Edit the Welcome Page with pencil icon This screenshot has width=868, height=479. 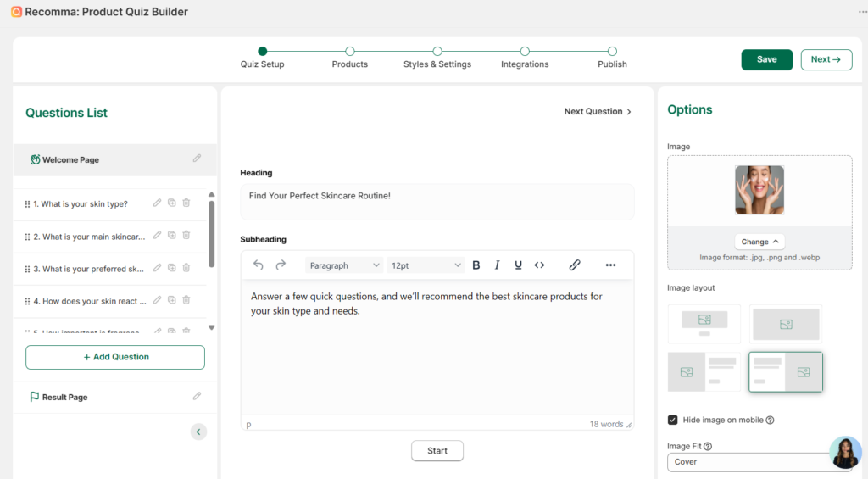(x=197, y=159)
